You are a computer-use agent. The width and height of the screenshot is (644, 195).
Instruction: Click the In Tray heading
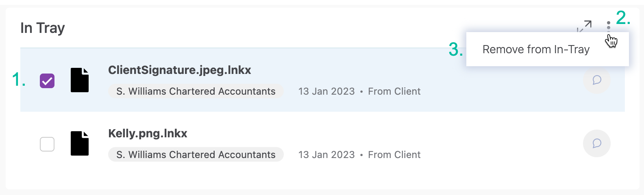(43, 28)
